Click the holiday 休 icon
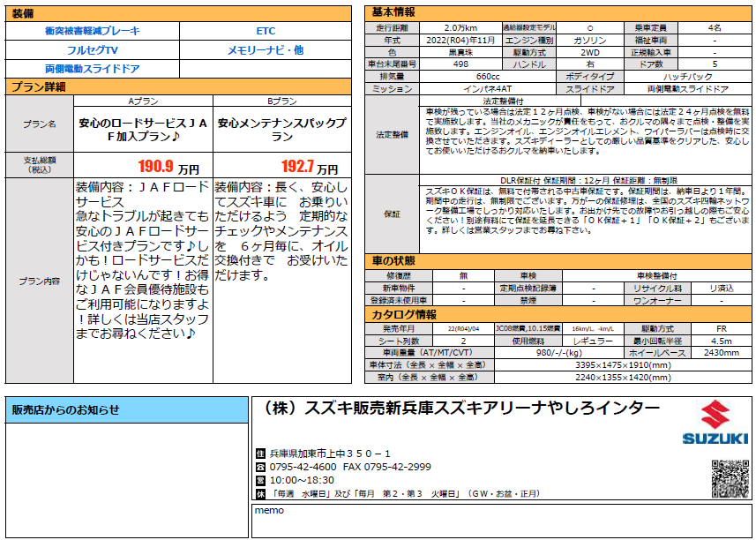The width and height of the screenshot is (756, 540). tap(259, 493)
